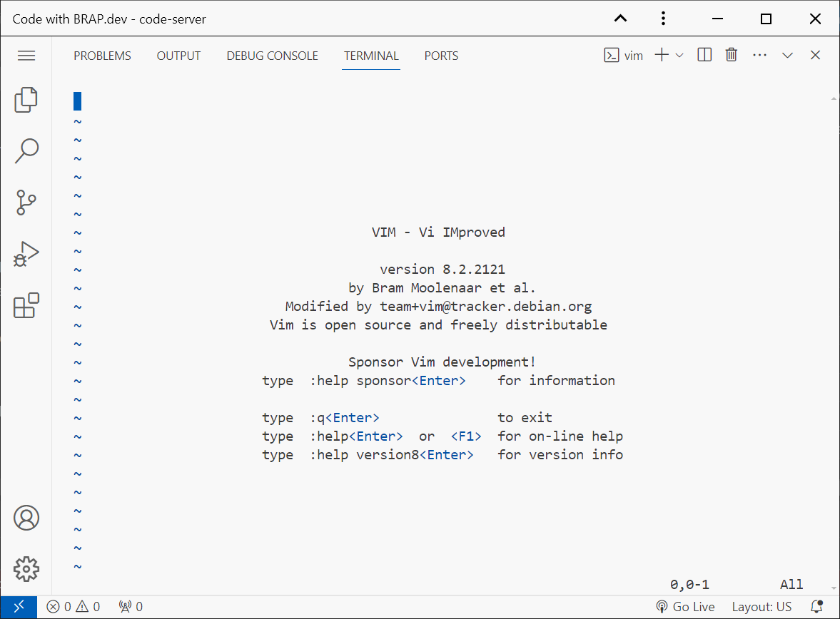Viewport: 840px width, 619px height.
Task: Open the terminal more actions menu
Action: pyautogui.click(x=759, y=54)
